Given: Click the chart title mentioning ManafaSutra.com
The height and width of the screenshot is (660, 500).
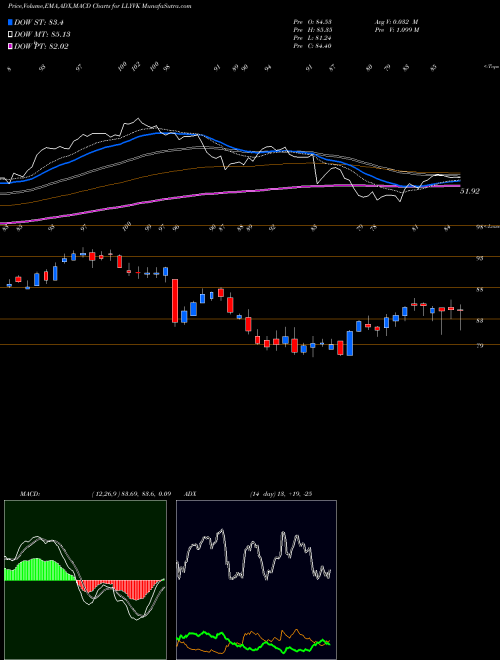Looking at the screenshot, I should coord(99,7).
